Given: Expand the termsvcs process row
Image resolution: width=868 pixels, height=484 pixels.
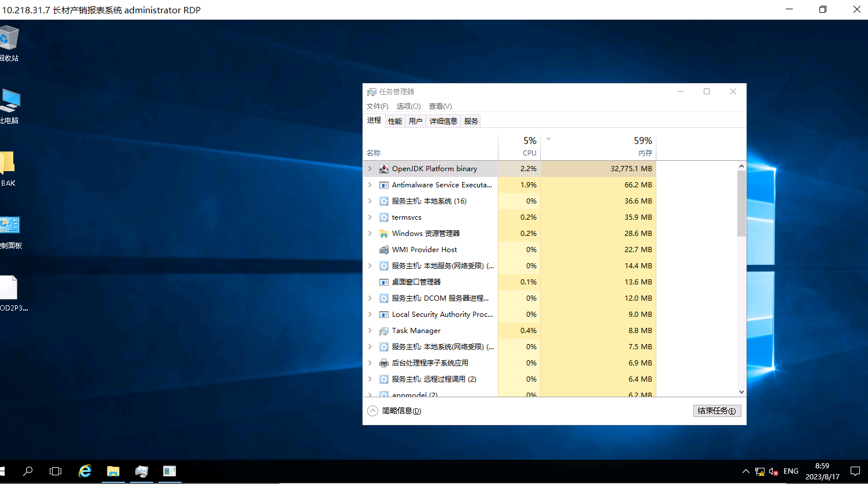Looking at the screenshot, I should (370, 217).
